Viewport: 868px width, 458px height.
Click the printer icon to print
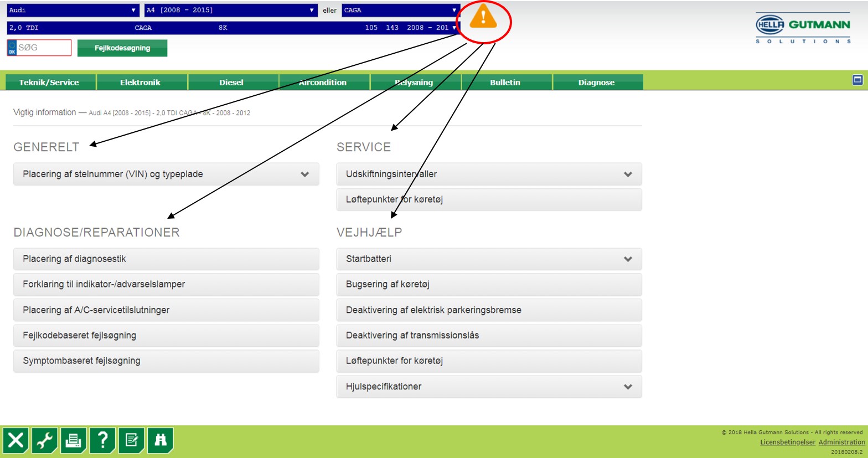[x=74, y=440]
